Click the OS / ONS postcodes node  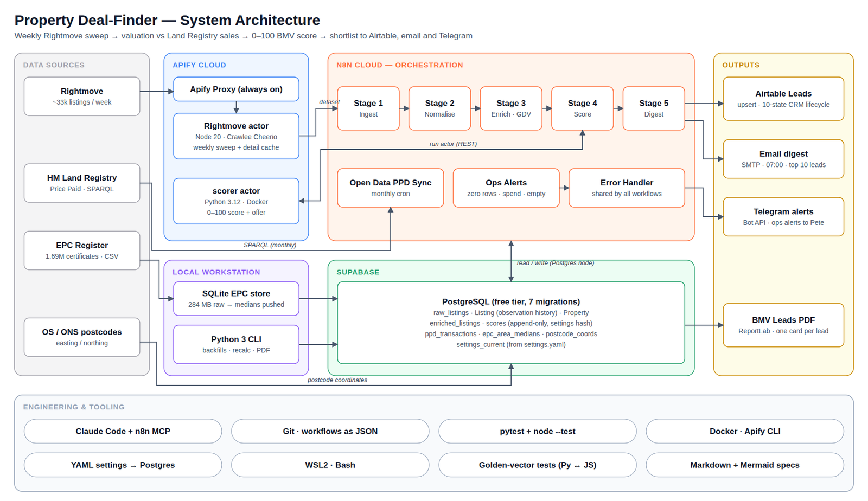click(82, 337)
